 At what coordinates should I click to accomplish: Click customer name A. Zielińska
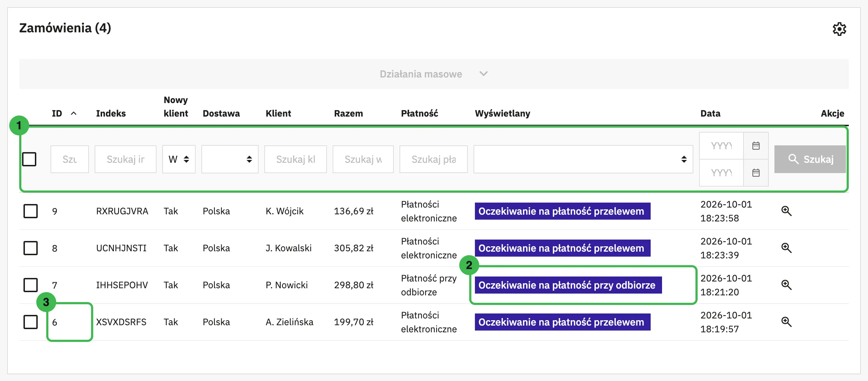click(x=290, y=322)
